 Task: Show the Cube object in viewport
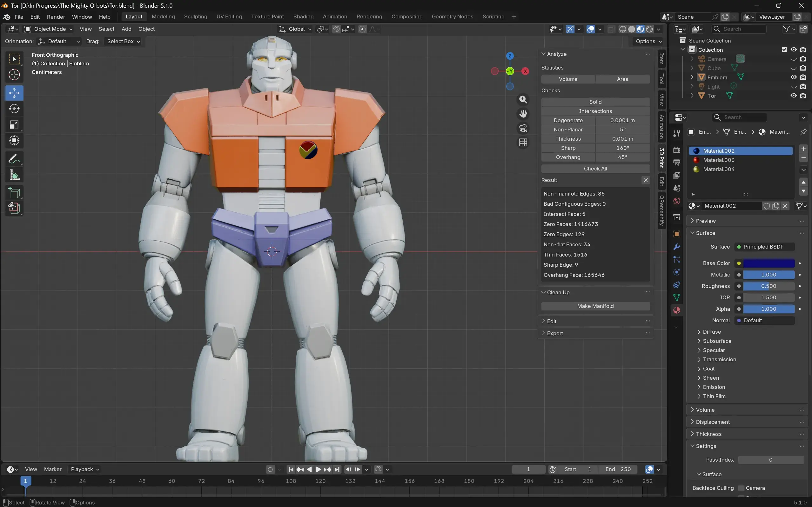click(x=793, y=68)
